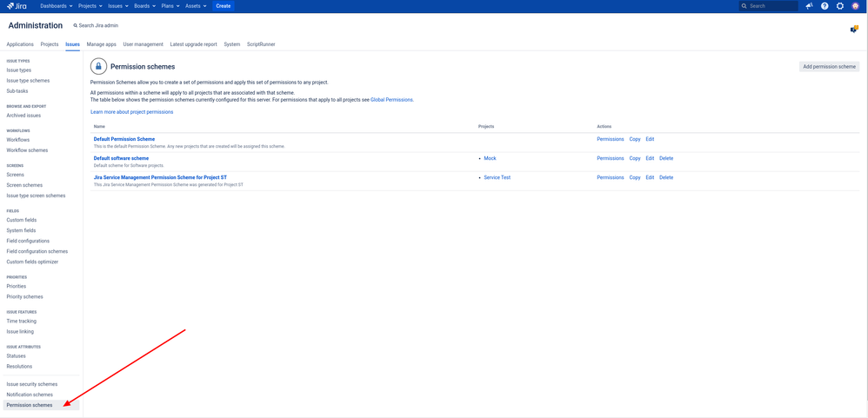Open Notification schemes in the sidebar
The height and width of the screenshot is (418, 868).
click(30, 395)
